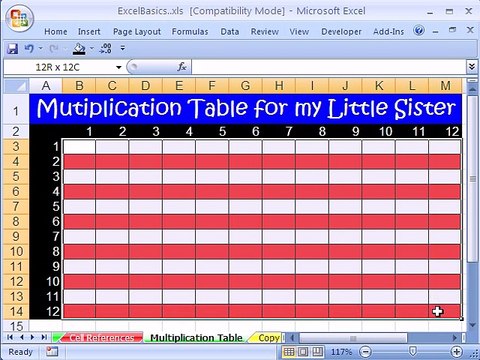The height and width of the screenshot is (360, 480).
Task: Open Excel Help question mark icon
Action: tap(419, 31)
